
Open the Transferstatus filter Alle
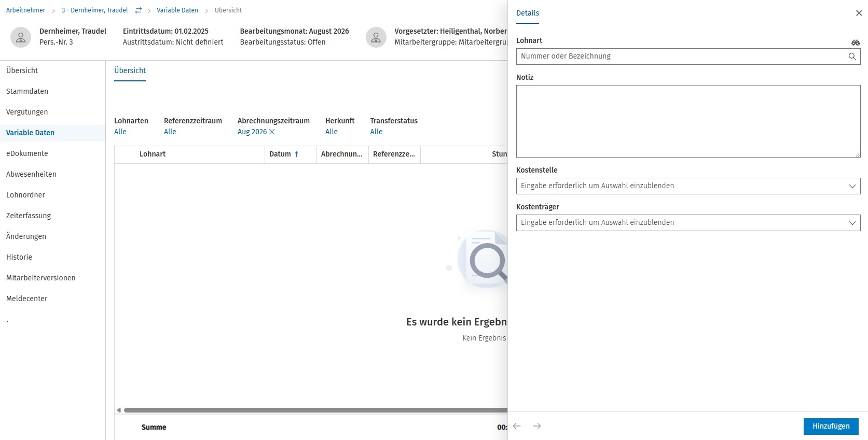[x=376, y=132]
